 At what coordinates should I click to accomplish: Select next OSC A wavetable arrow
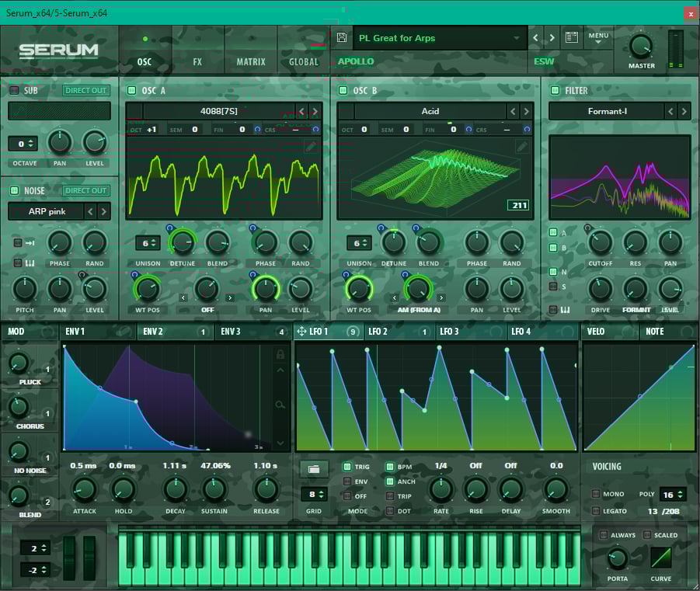(315, 111)
